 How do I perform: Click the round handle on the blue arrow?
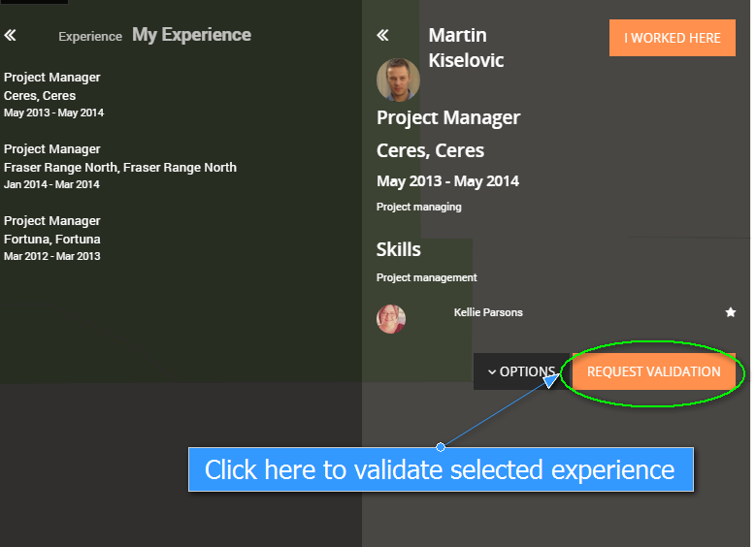(441, 447)
